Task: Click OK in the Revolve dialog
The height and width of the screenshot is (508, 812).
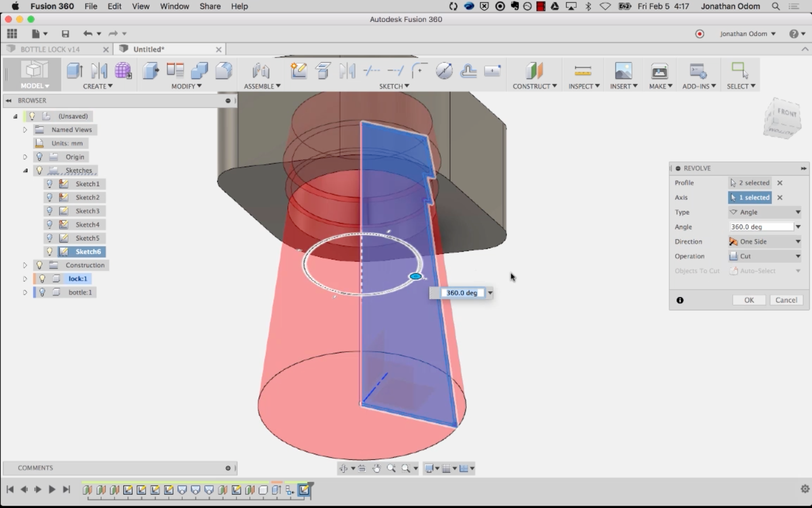Action: point(749,300)
